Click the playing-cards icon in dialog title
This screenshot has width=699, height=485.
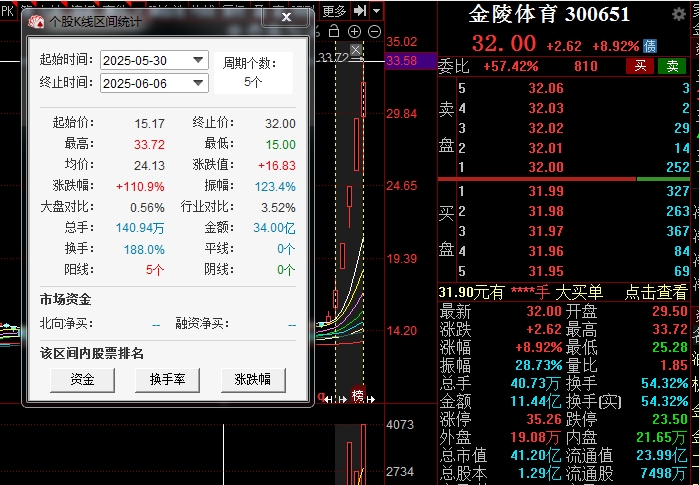tap(36, 21)
